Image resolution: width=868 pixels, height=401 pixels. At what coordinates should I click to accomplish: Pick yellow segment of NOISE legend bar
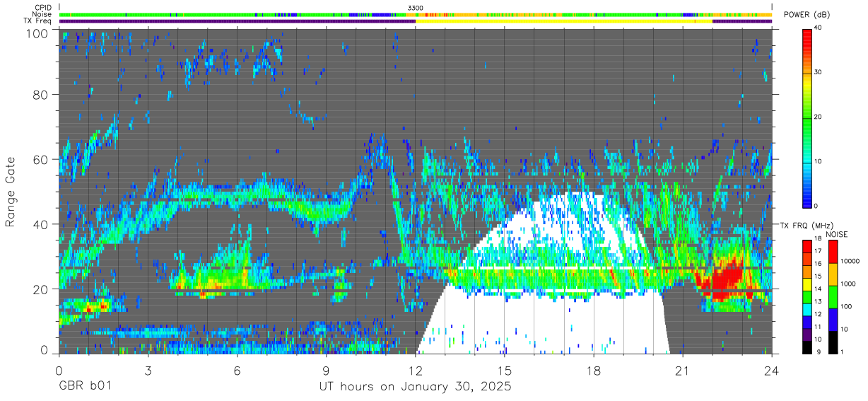pyautogui.click(x=832, y=274)
